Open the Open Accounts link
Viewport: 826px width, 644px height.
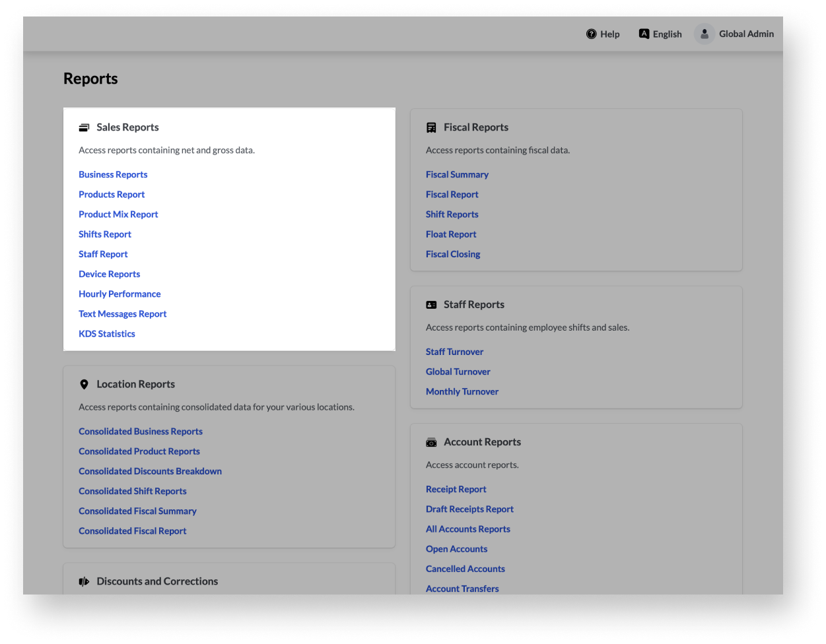pyautogui.click(x=457, y=549)
